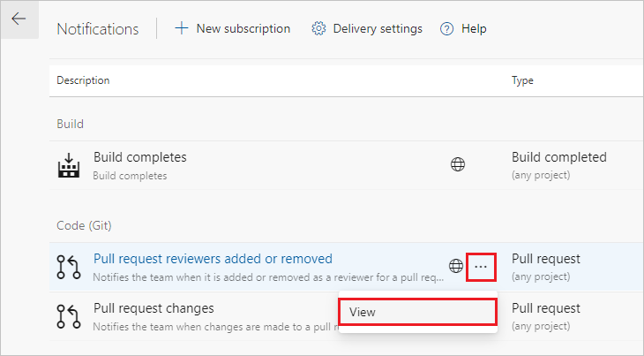Sort by the Type column header
This screenshot has height=356, width=644.
[522, 80]
